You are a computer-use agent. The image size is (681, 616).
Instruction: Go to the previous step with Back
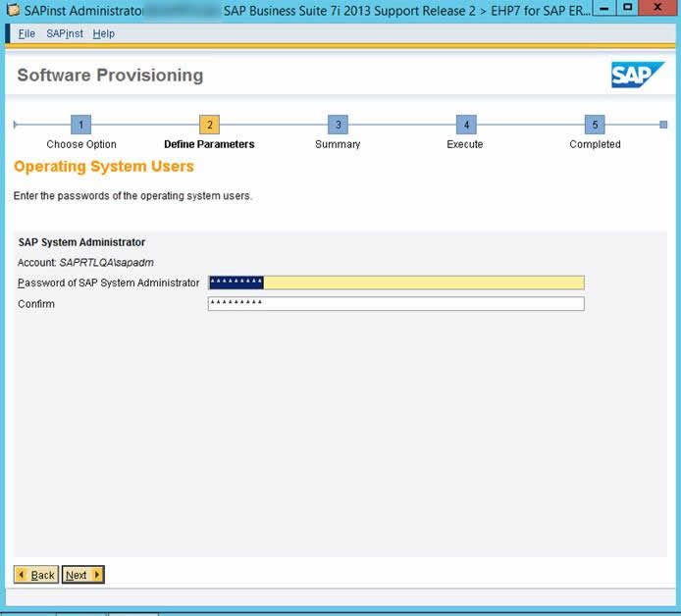36,575
